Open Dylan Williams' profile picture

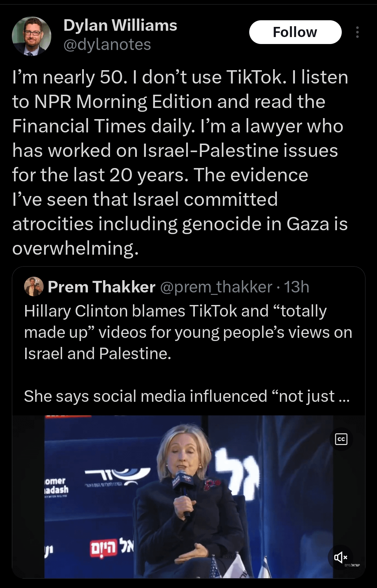pyautogui.click(x=31, y=36)
